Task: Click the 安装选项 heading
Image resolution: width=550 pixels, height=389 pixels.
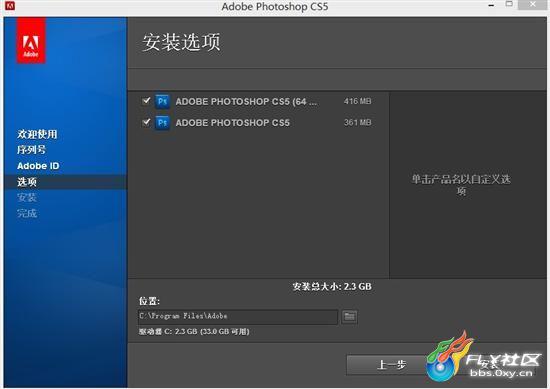Action: (x=181, y=42)
